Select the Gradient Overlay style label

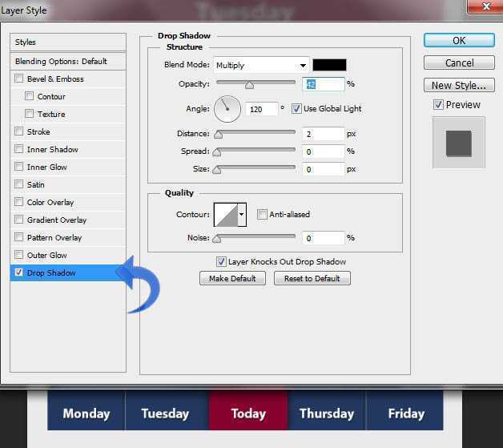[57, 220]
